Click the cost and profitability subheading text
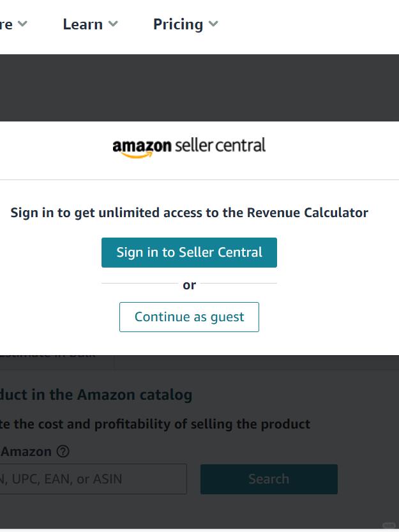The width and height of the screenshot is (399, 532). (155, 424)
